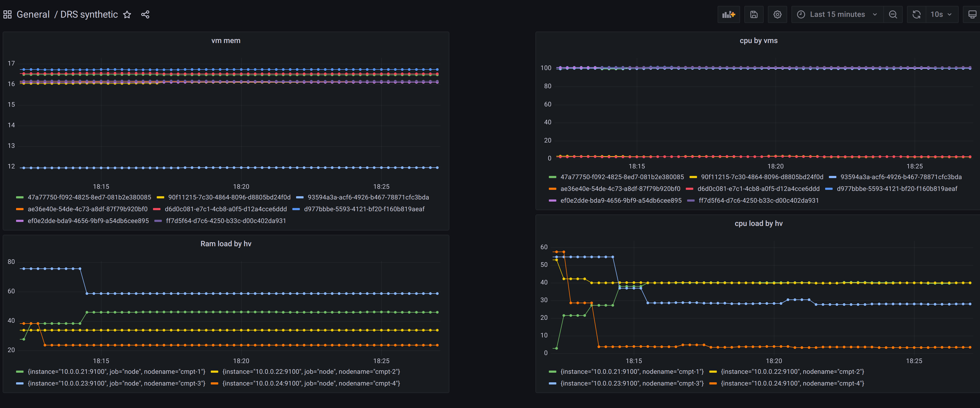Open the vm mem panel title menu
This screenshot has width=980, height=408.
click(x=225, y=41)
